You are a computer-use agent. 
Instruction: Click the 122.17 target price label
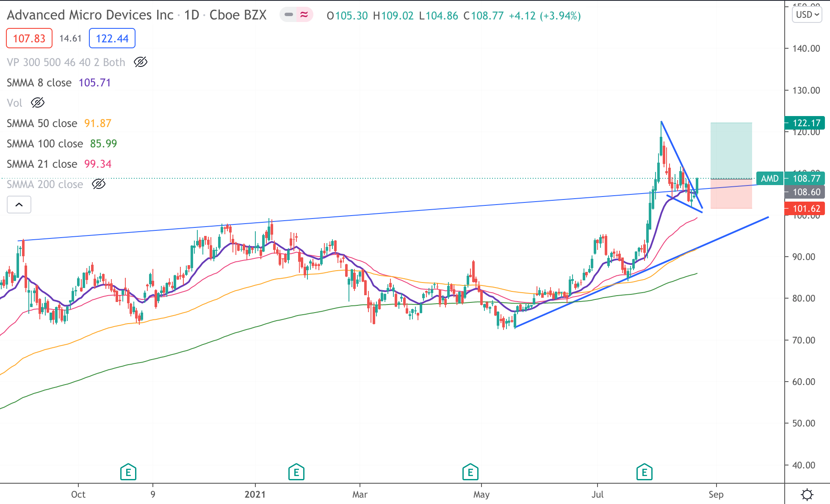pyautogui.click(x=805, y=123)
